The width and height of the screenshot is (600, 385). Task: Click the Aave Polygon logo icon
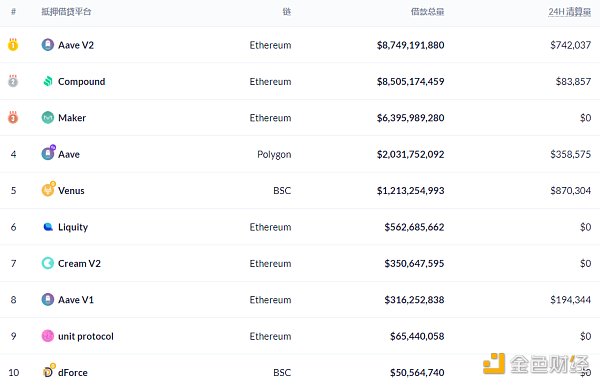(x=48, y=153)
